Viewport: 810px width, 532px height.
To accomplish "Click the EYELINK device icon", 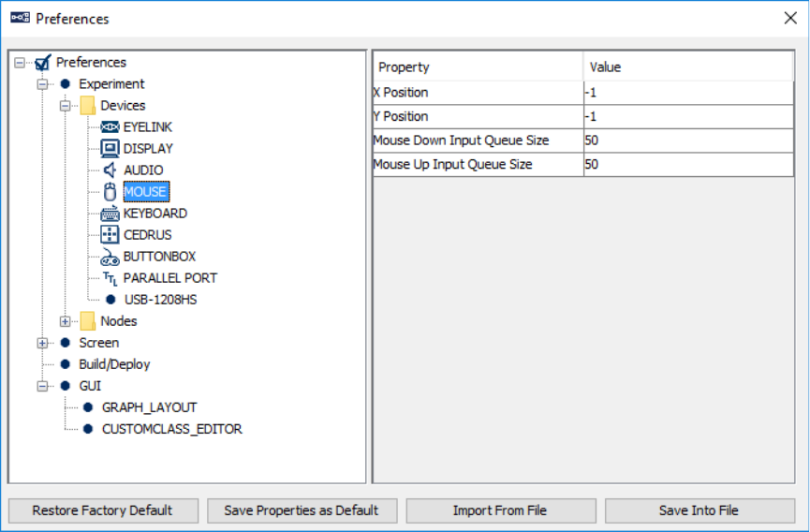I will [x=110, y=127].
